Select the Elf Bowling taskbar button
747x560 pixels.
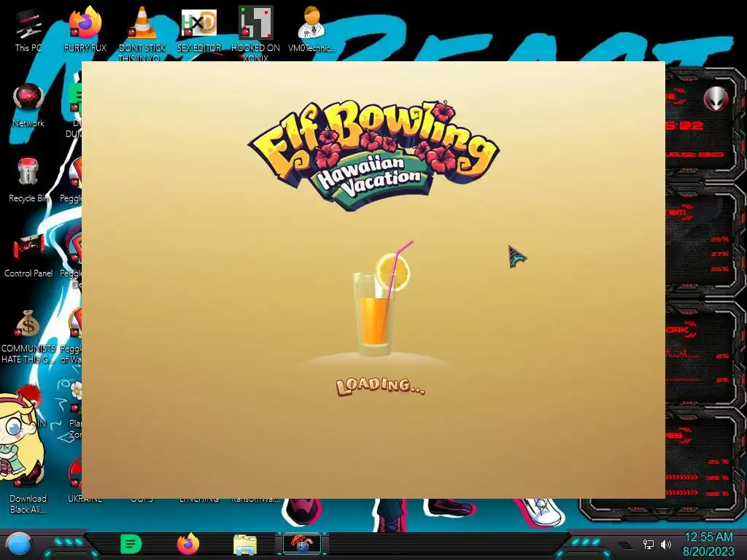click(301, 544)
